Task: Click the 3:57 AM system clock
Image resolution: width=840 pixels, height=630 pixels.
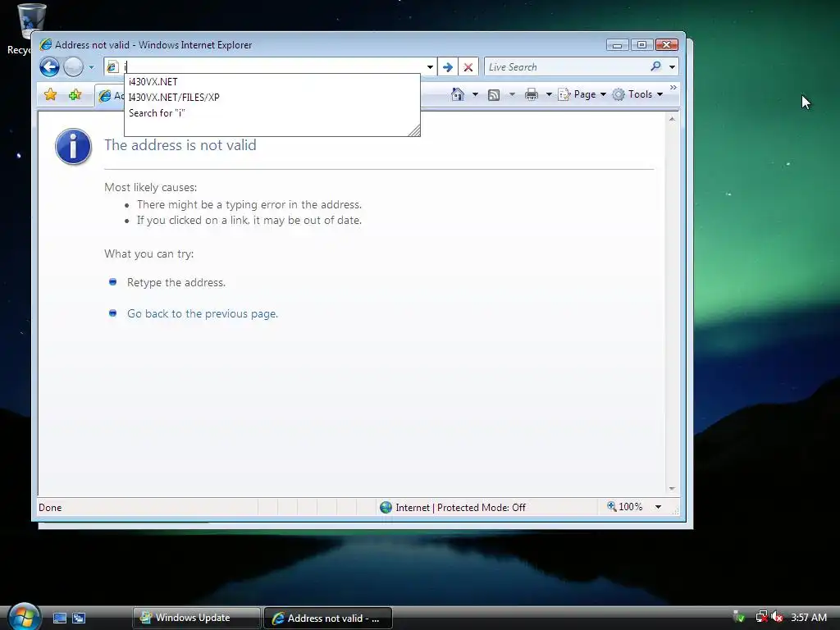Action: point(808,617)
